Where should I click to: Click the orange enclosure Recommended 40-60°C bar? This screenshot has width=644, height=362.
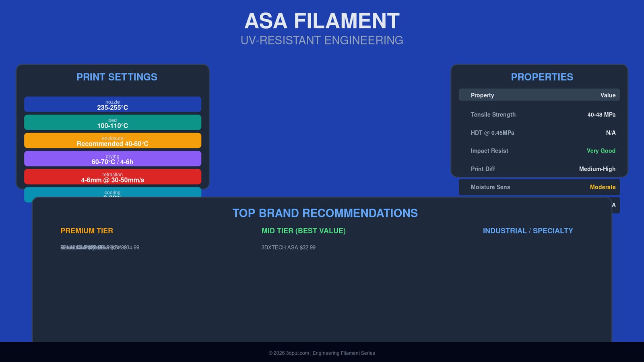pyautogui.click(x=113, y=141)
